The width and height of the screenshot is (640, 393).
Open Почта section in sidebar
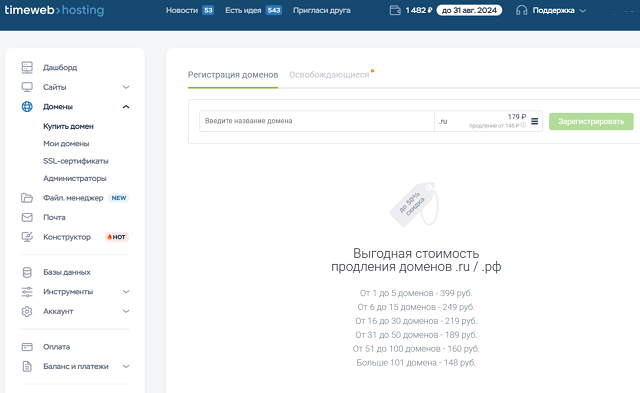(x=54, y=218)
